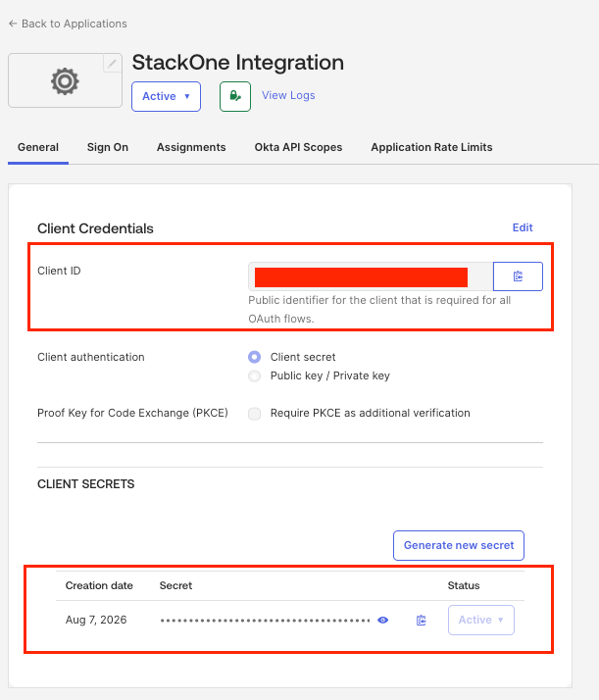Open View Logs link
Image resolution: width=599 pixels, height=700 pixels.
(288, 95)
